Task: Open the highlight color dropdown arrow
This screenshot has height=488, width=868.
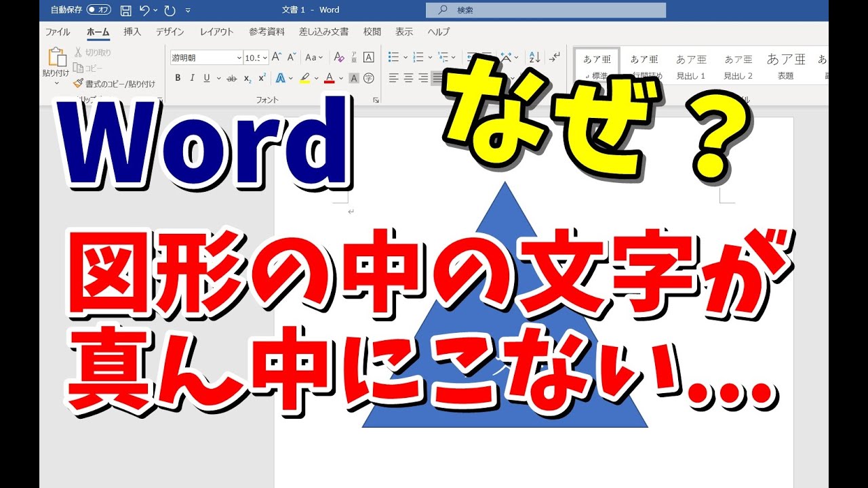Action: pyautogui.click(x=316, y=78)
